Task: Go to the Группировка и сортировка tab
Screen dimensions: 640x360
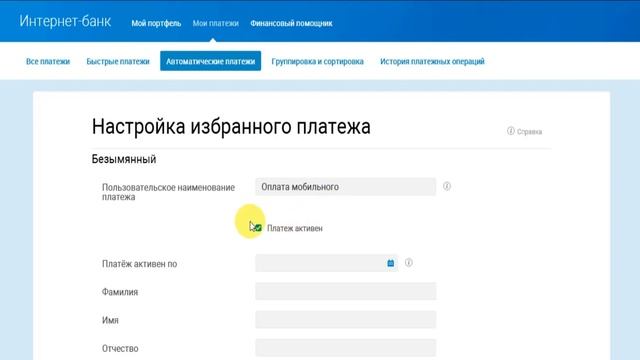Action: click(x=317, y=61)
